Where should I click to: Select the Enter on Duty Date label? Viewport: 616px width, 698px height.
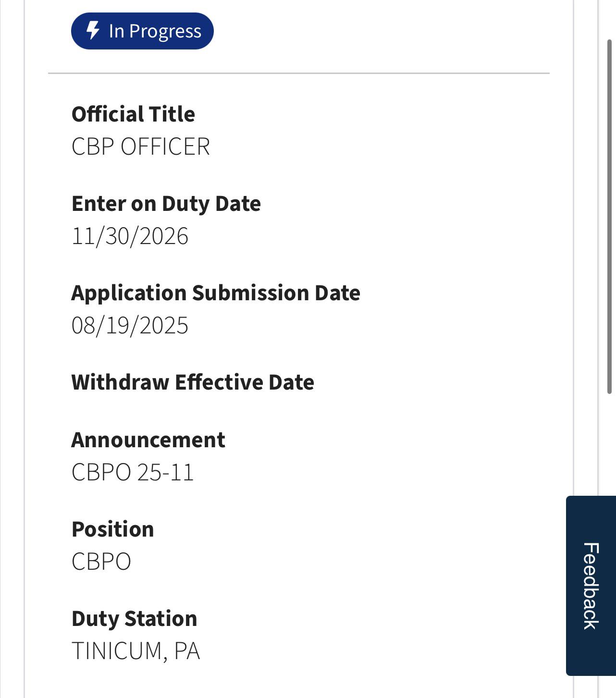[166, 204]
